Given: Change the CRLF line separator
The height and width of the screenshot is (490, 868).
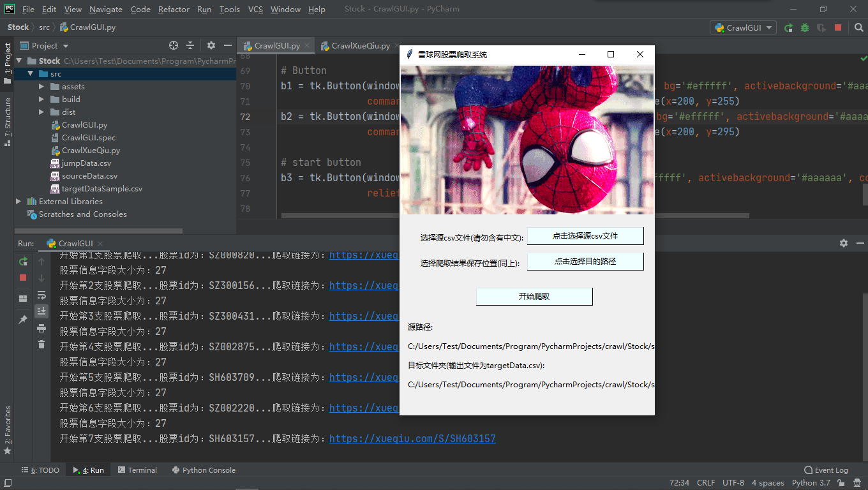Looking at the screenshot, I should tap(706, 483).
